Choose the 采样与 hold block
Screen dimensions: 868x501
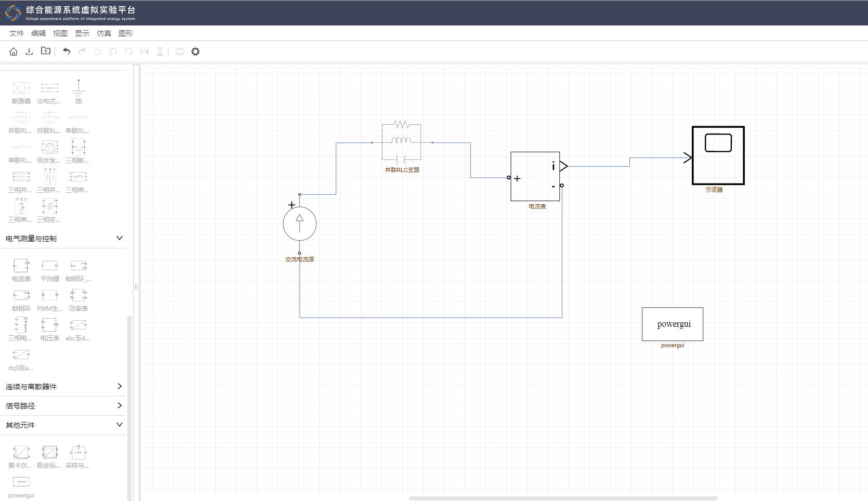coord(78,457)
